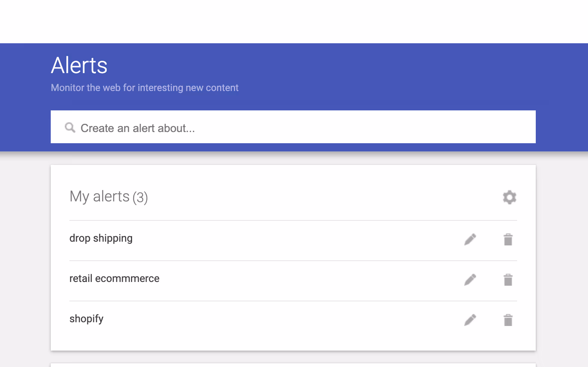This screenshot has width=588, height=367.
Task: Delete the retail ecommmerce alert with trash icon
Action: pos(508,280)
